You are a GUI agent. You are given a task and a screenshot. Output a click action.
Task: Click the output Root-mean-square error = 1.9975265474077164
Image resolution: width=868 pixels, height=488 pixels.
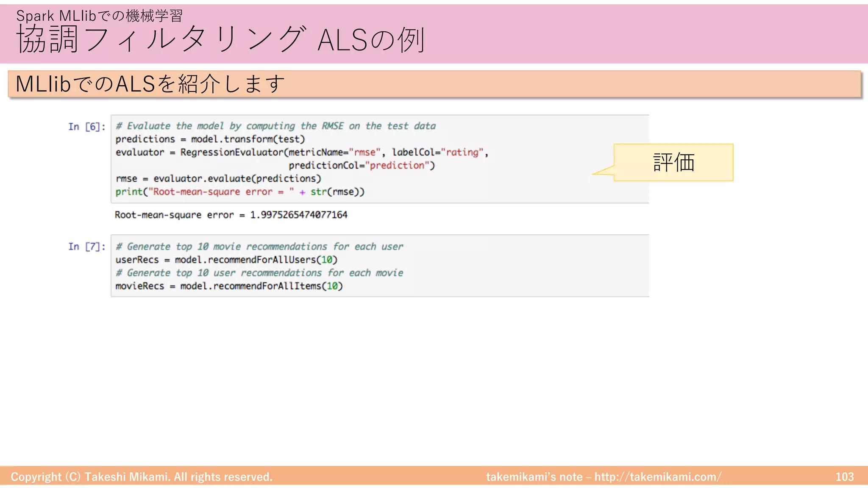[x=231, y=215]
